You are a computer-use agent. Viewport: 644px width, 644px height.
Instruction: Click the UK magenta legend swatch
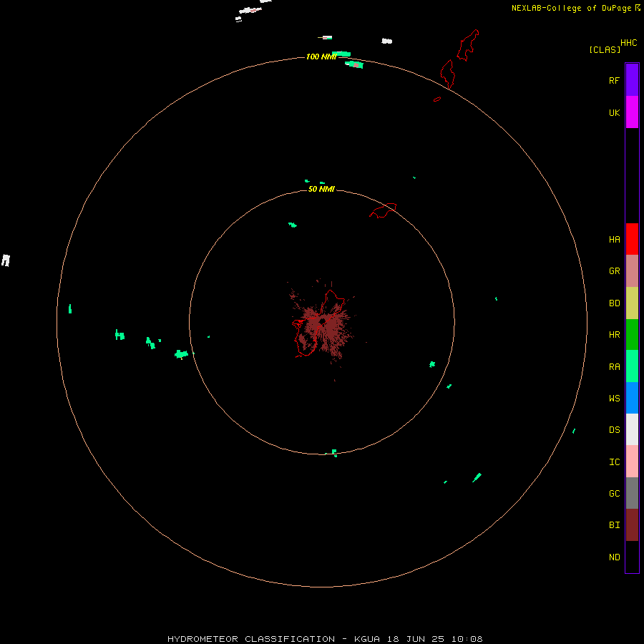pos(632,112)
